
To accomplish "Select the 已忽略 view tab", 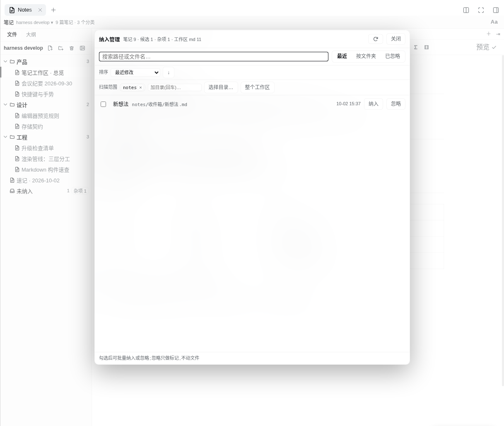I will click(393, 56).
